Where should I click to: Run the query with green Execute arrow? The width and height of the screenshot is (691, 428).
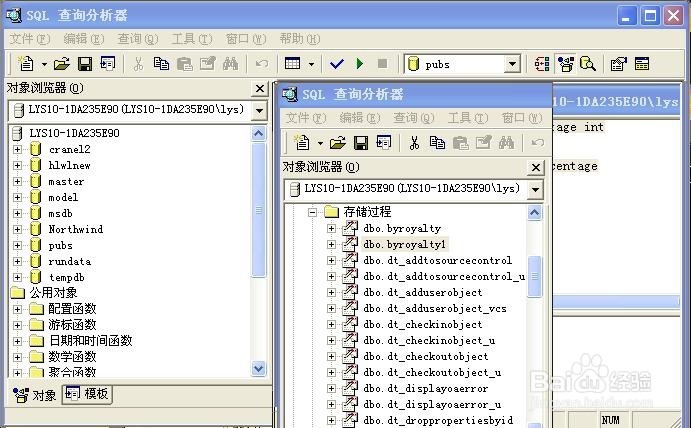[x=360, y=64]
